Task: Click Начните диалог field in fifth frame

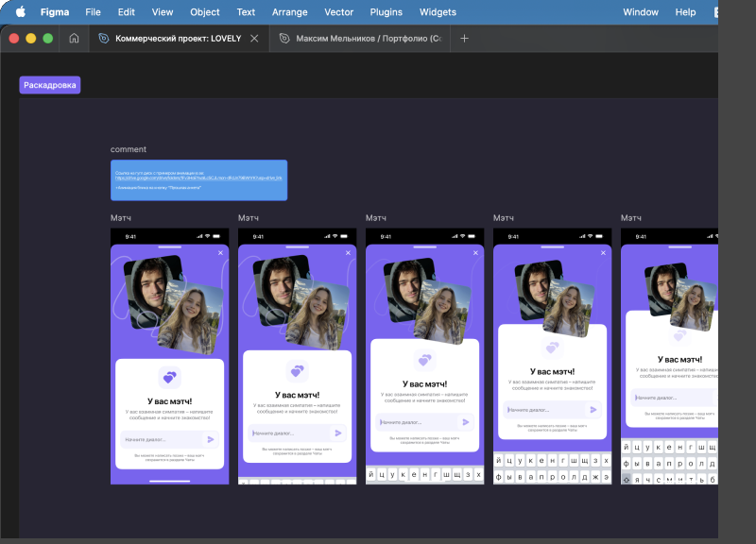Action: (674, 398)
